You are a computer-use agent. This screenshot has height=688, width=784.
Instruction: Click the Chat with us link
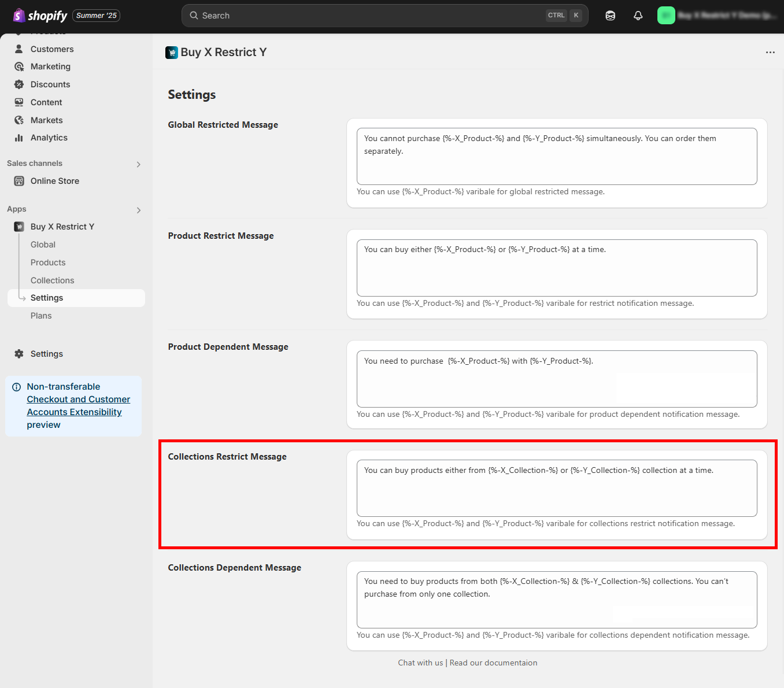[x=420, y=663]
